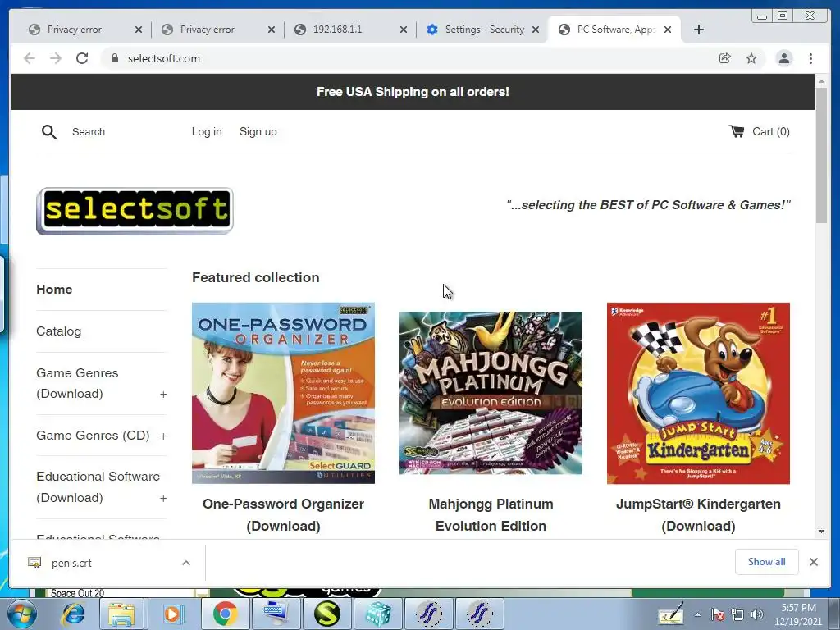
Task: Click the Mahjongg Platinum Evolution Edition title
Action: point(491,515)
